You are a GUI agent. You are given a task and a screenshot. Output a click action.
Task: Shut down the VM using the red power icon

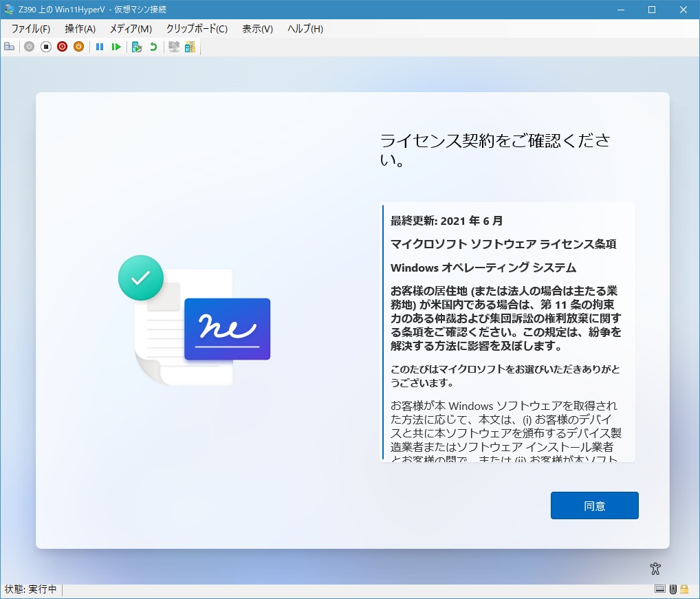(x=62, y=46)
